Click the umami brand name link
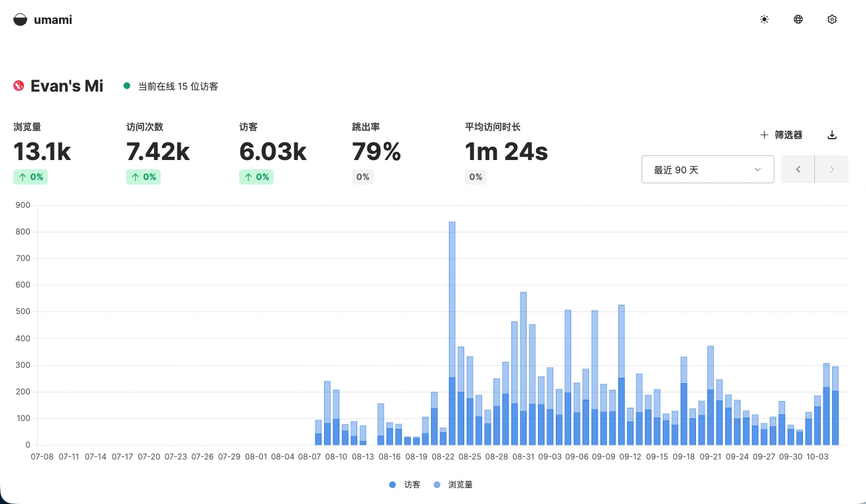Image resolution: width=866 pixels, height=504 pixels. pyautogui.click(x=53, y=20)
